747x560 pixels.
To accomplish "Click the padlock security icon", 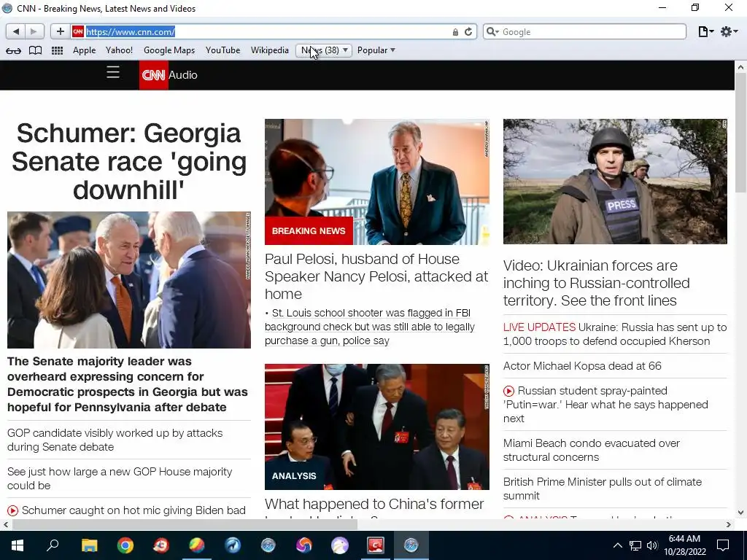I will tap(455, 32).
